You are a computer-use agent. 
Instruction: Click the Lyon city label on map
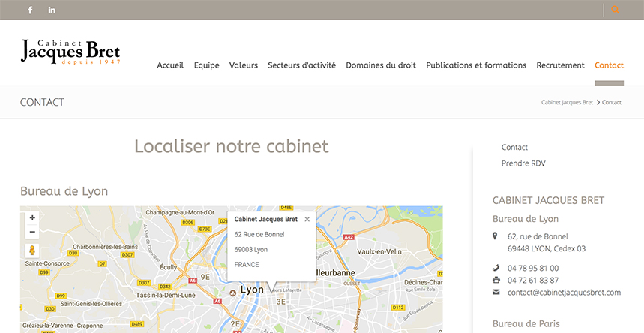tap(252, 289)
